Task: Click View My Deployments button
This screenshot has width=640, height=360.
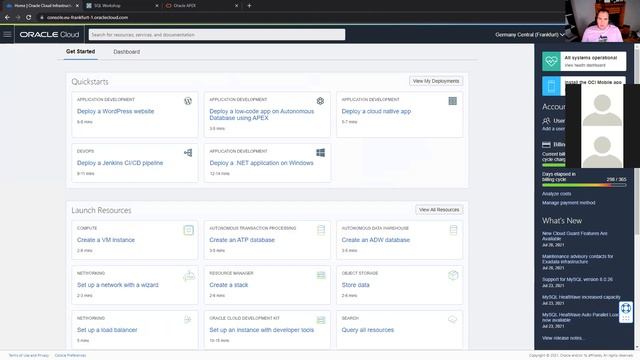Action: point(436,81)
